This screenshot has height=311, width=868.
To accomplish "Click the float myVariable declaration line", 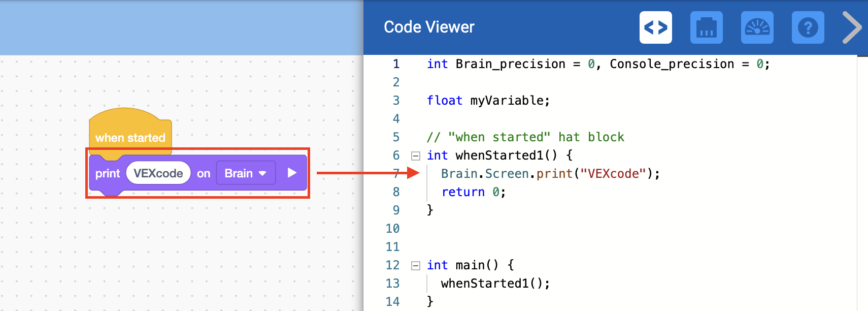I will (x=488, y=101).
